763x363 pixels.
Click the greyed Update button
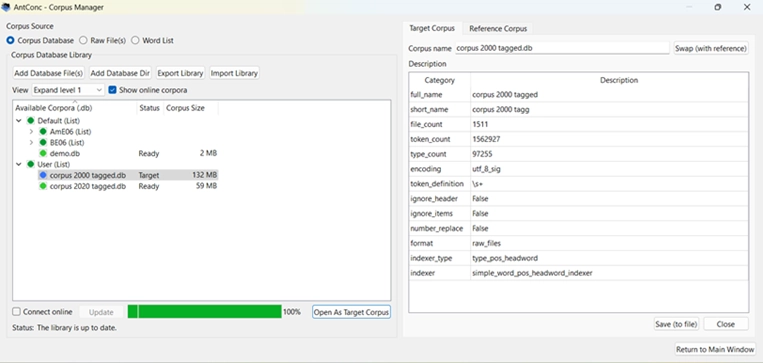(x=101, y=312)
